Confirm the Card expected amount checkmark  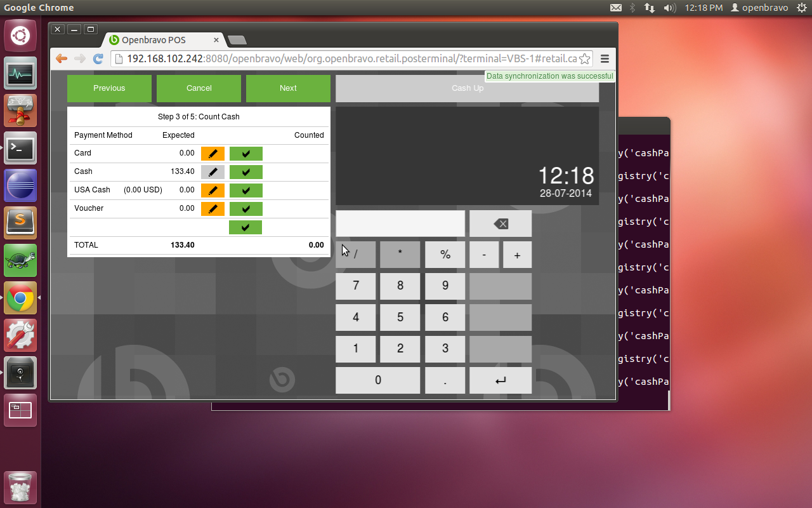(x=246, y=154)
